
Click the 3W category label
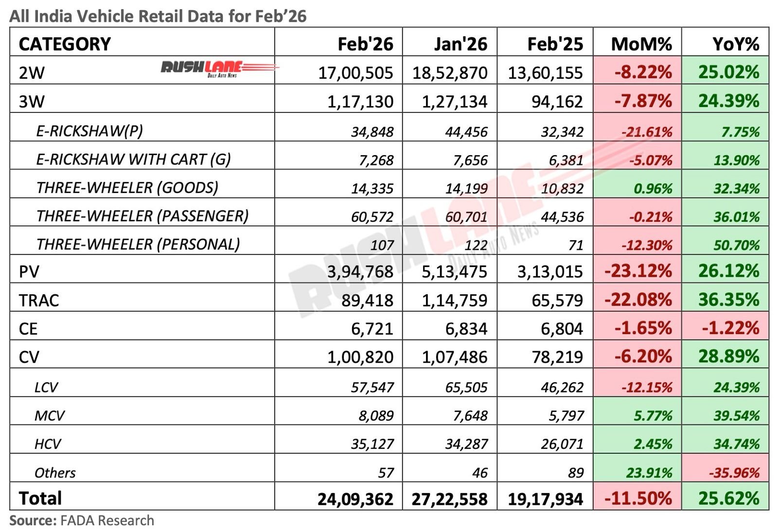click(29, 101)
